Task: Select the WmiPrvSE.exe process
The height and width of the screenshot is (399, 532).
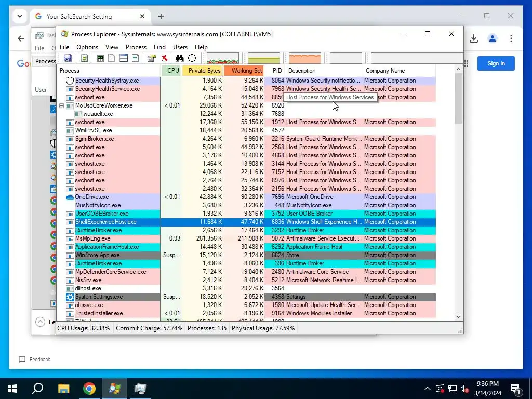Action: (x=94, y=130)
